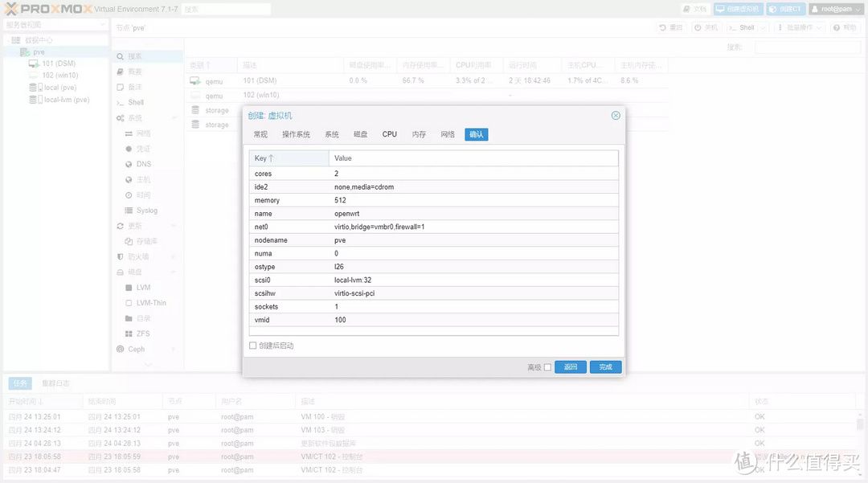The width and height of the screenshot is (868, 483).
Task: Click the 返回 back button
Action: pyautogui.click(x=571, y=367)
